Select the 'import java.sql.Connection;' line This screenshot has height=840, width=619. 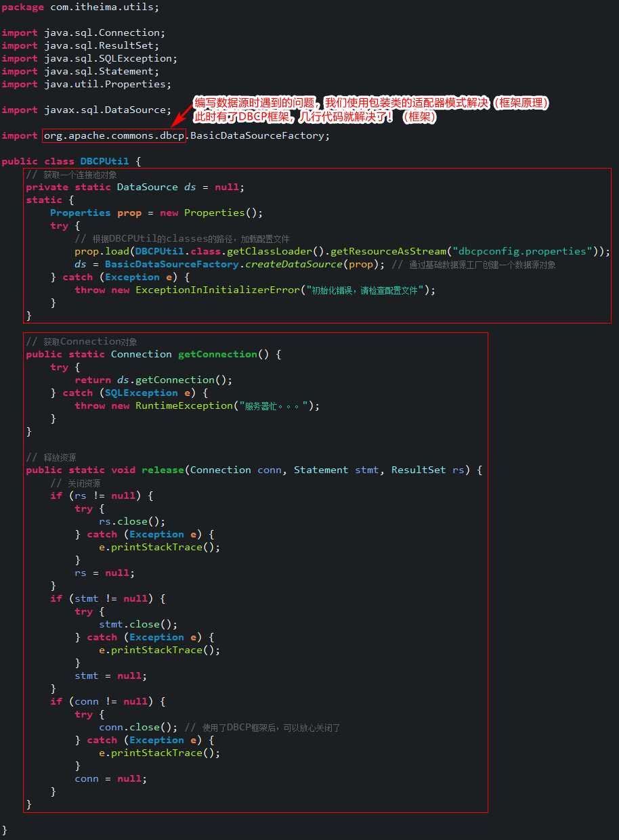pos(83,32)
